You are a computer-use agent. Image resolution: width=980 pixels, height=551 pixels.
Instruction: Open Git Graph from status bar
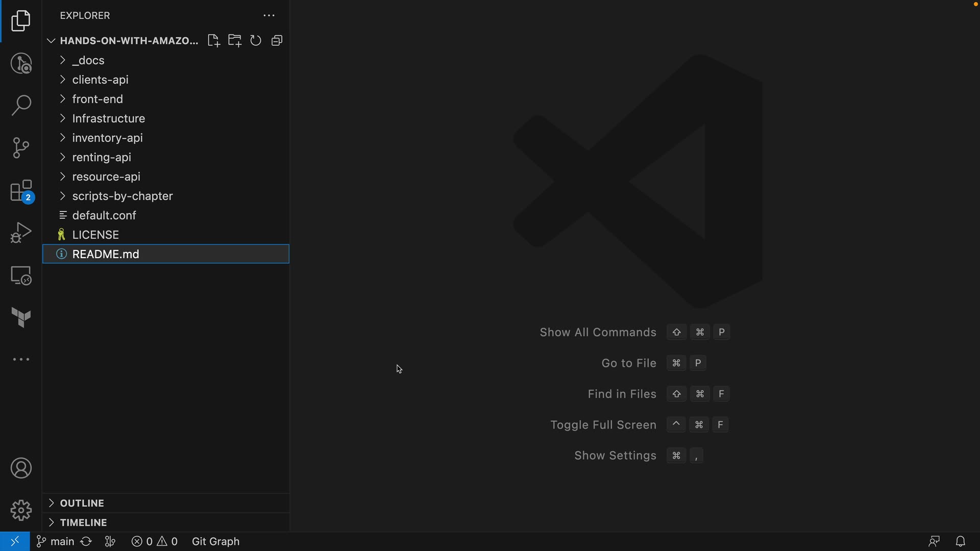[215, 541]
